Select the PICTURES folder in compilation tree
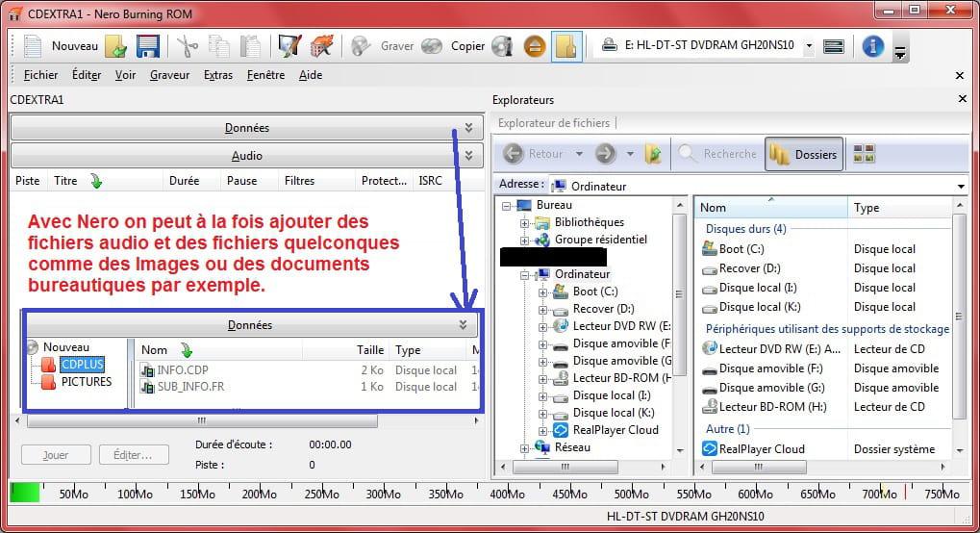Screen dimensions: 980x533 click(x=86, y=382)
